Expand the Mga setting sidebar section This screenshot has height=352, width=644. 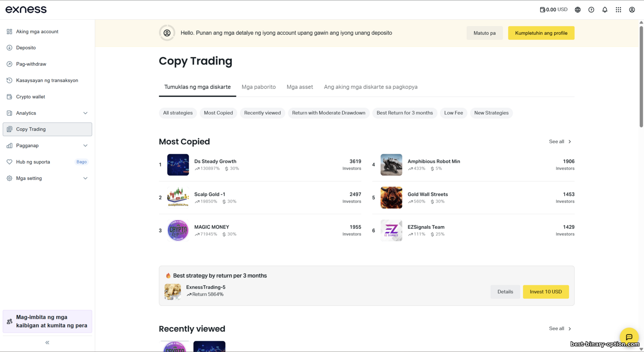pyautogui.click(x=85, y=179)
